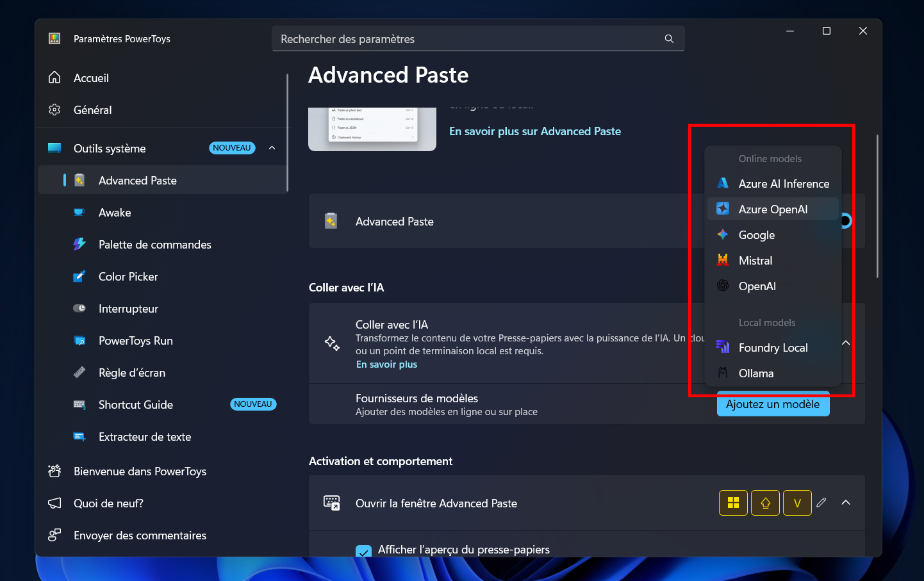Select Google in the provider menu
Image resolution: width=924 pixels, height=581 pixels.
(773, 234)
